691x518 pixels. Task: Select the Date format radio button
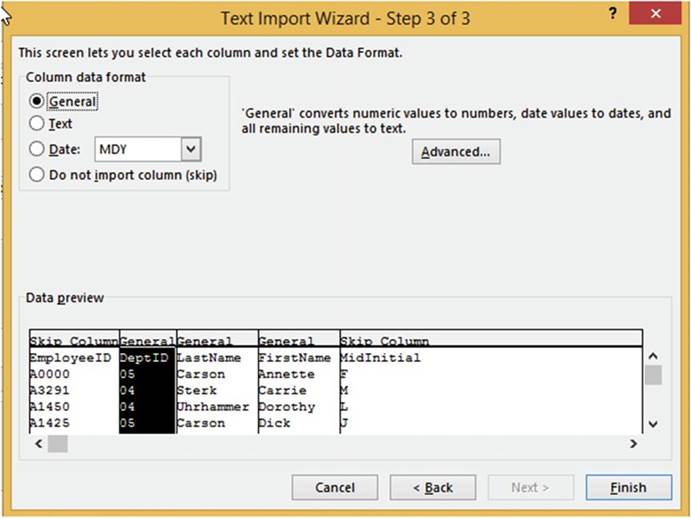(38, 149)
